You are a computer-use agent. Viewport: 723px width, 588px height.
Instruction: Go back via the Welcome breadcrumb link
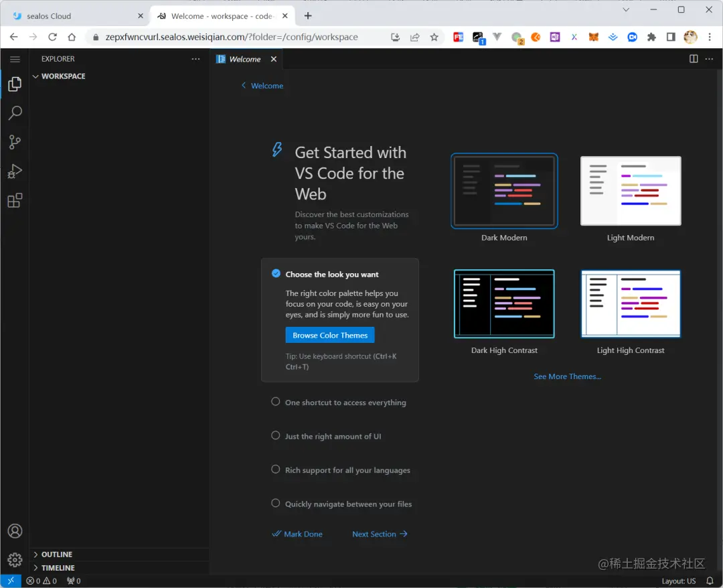[x=262, y=86]
